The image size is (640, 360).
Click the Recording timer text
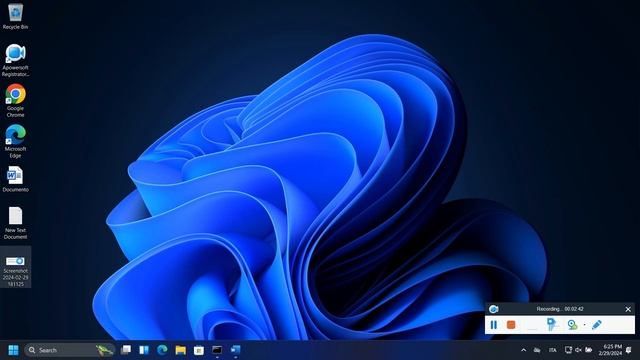point(560,309)
